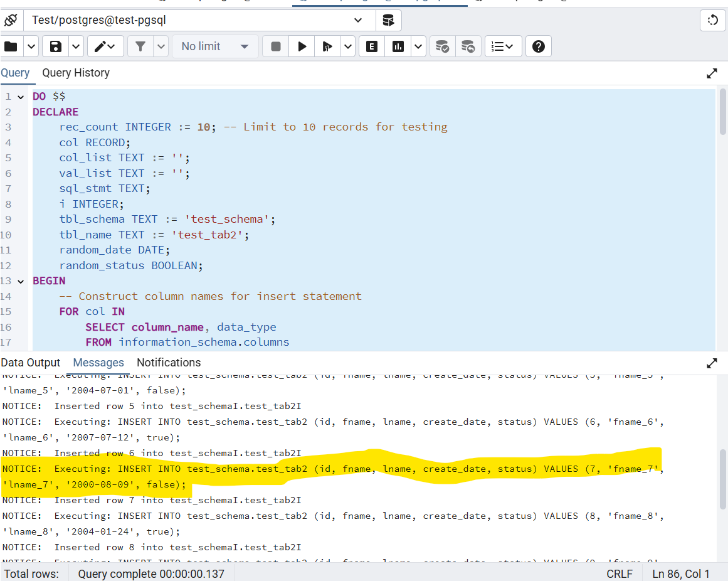Click the CRLF line ending indicator

pyautogui.click(x=620, y=574)
